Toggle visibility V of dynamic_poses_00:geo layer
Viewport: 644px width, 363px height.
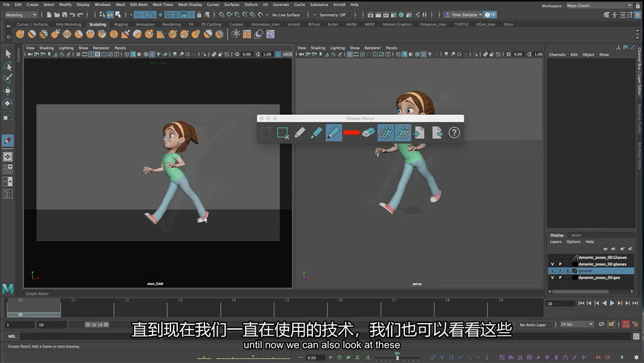point(552,278)
